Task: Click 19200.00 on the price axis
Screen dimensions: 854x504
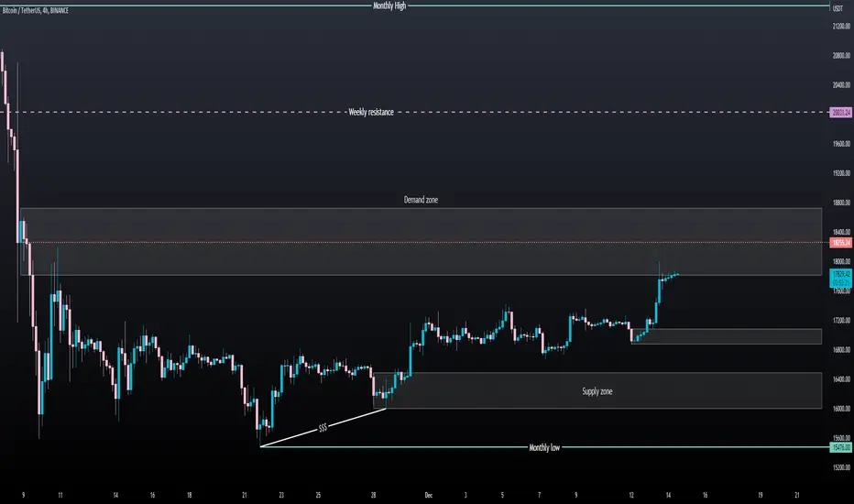Action: [841, 173]
